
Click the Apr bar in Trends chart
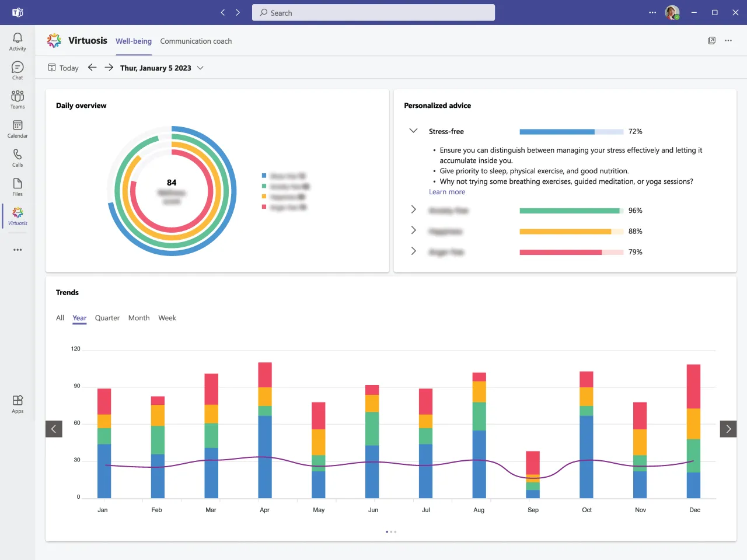(265, 430)
